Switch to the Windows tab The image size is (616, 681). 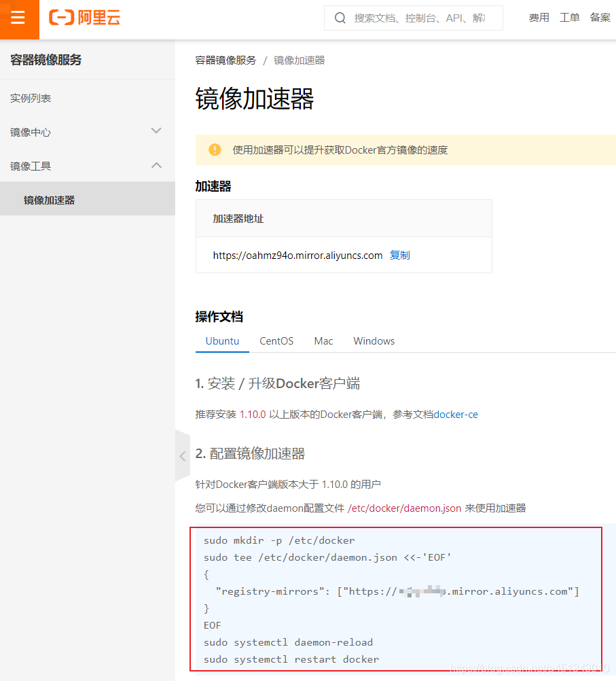click(x=374, y=341)
